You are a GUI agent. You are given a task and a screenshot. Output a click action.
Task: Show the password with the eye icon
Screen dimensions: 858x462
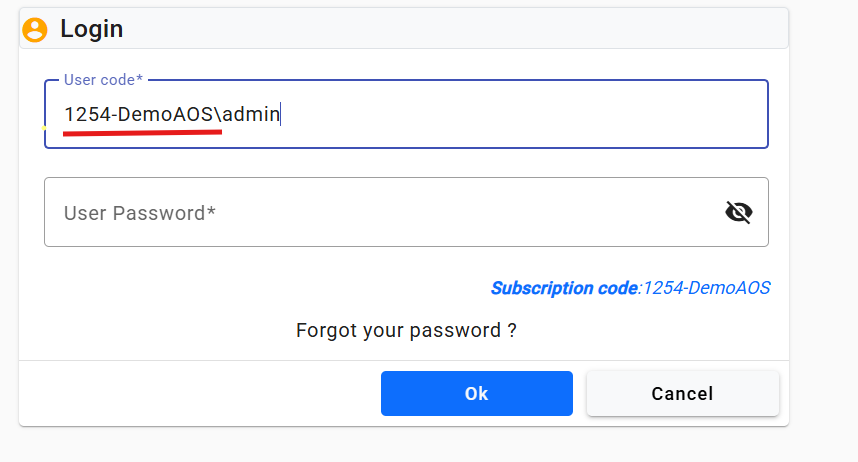[738, 212]
